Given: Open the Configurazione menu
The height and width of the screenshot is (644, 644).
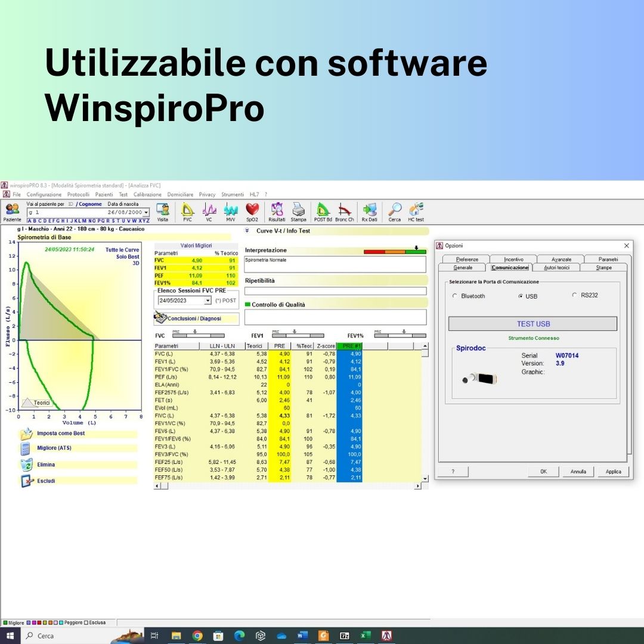Looking at the screenshot, I should pyautogui.click(x=44, y=194).
